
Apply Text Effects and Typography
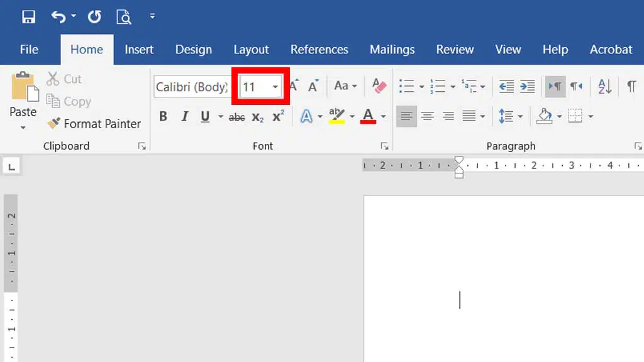306,116
